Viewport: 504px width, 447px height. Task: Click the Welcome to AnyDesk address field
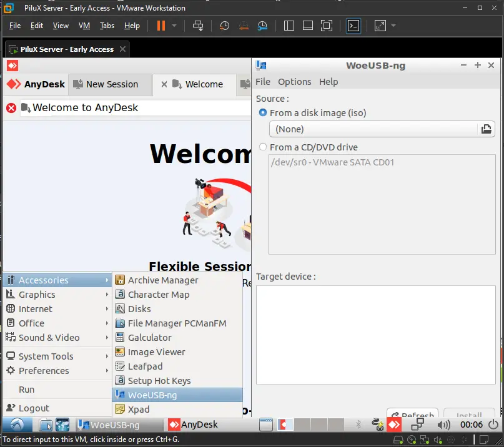click(x=136, y=107)
